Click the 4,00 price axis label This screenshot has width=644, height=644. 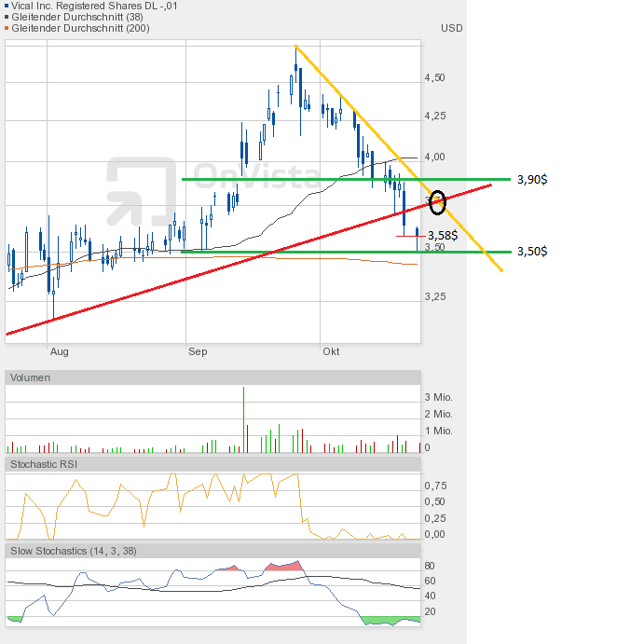click(x=434, y=157)
